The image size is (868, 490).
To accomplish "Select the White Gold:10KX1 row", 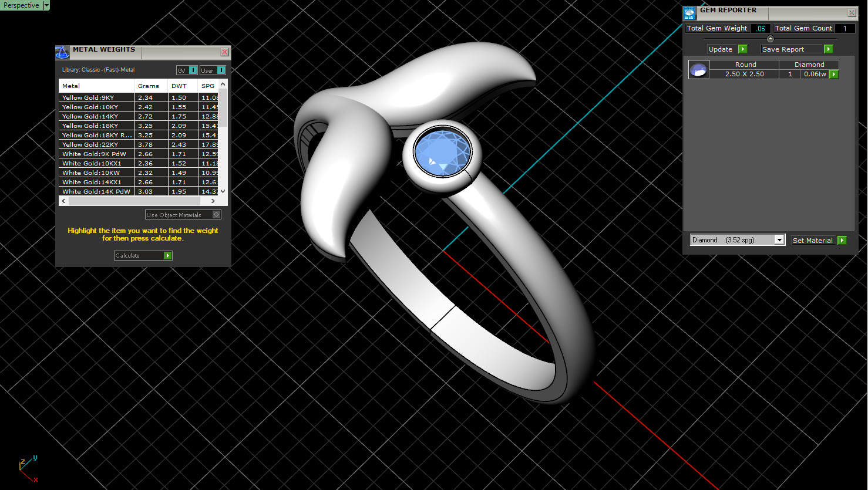I will click(138, 164).
